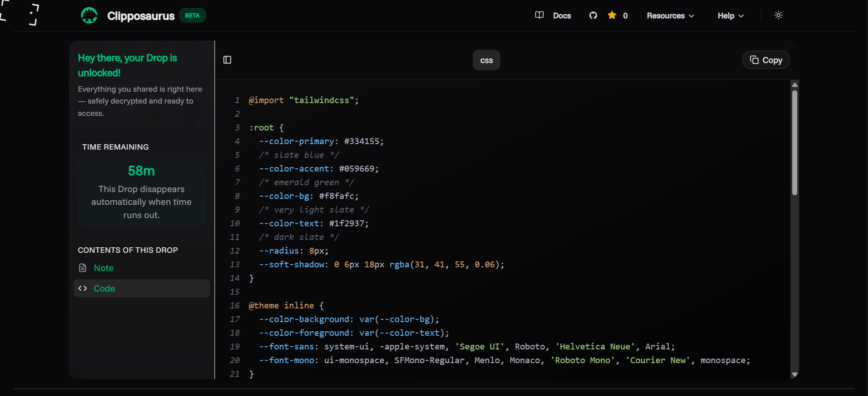Open the Docs book icon

coord(539,16)
